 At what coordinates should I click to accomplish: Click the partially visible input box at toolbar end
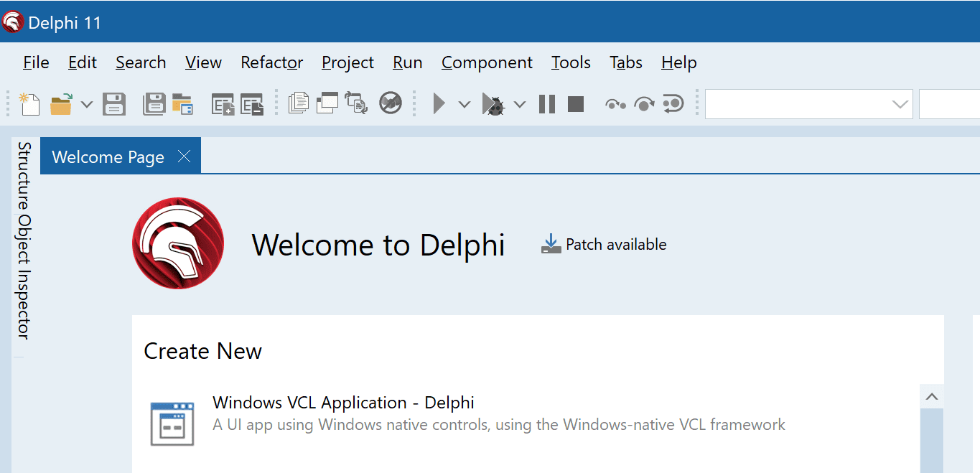click(949, 104)
